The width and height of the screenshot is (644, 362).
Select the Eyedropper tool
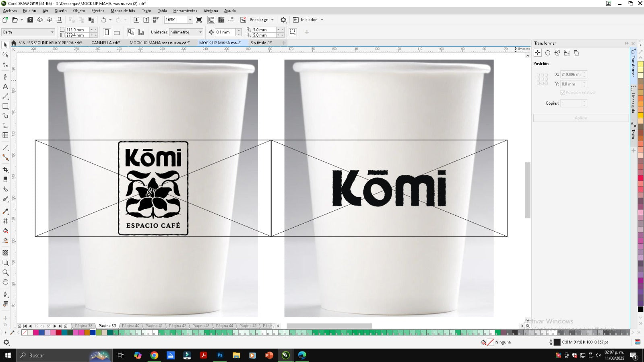[5, 211]
